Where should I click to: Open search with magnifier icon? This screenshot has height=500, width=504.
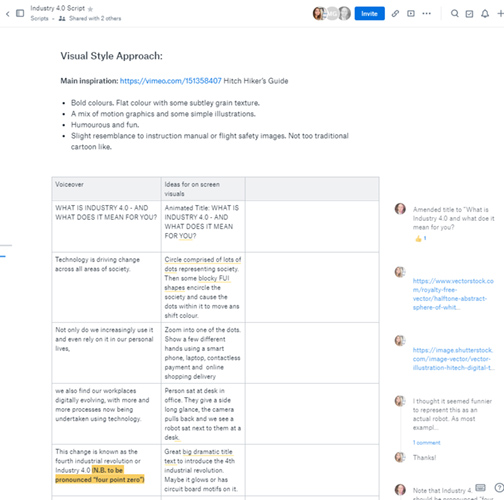click(x=454, y=14)
